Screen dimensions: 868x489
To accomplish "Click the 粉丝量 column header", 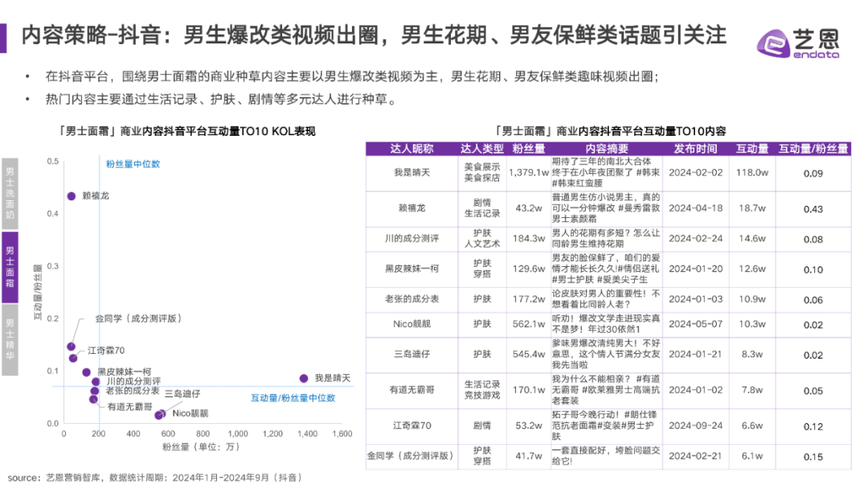I will [529, 149].
